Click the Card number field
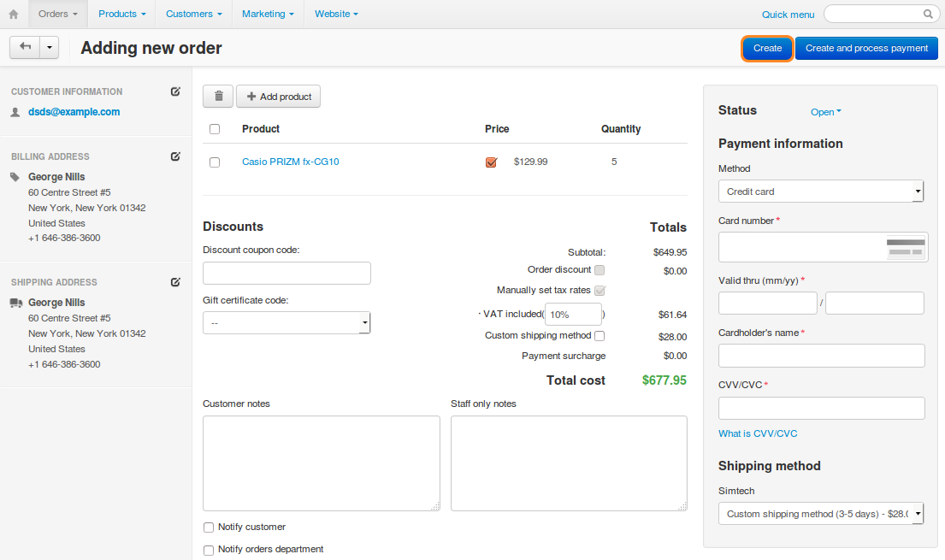 [824, 247]
